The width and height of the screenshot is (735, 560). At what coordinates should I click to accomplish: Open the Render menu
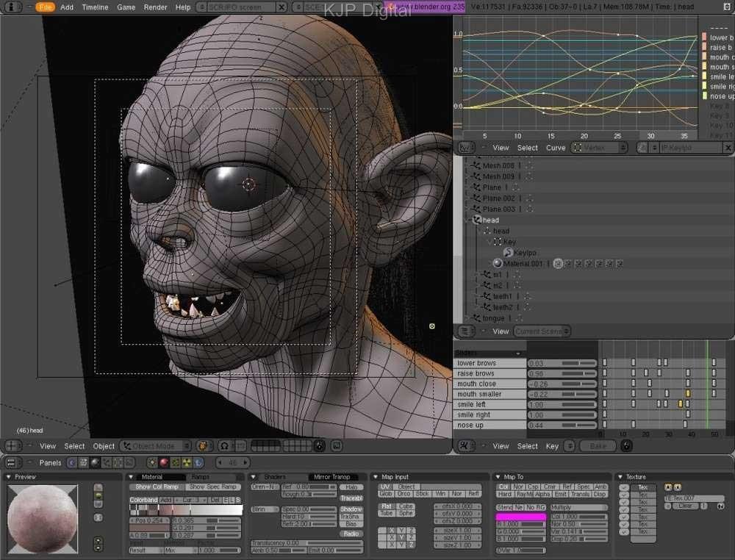pyautogui.click(x=154, y=7)
